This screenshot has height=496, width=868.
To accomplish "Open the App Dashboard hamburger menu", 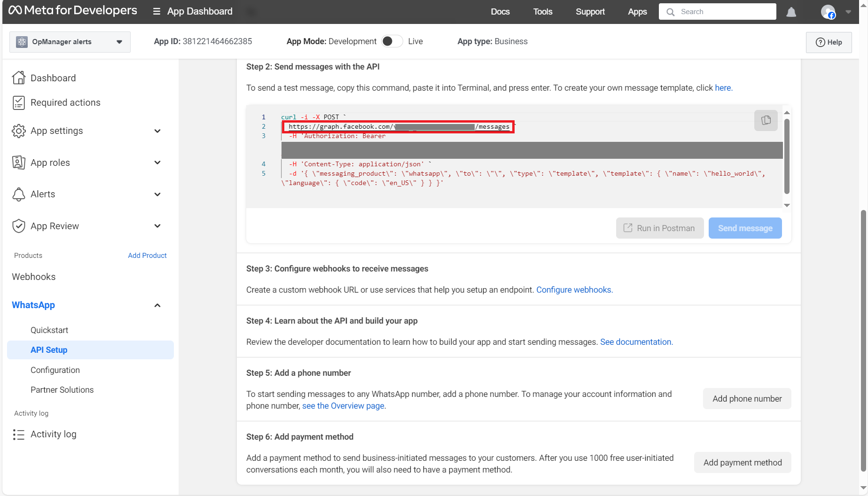I will pyautogui.click(x=157, y=11).
